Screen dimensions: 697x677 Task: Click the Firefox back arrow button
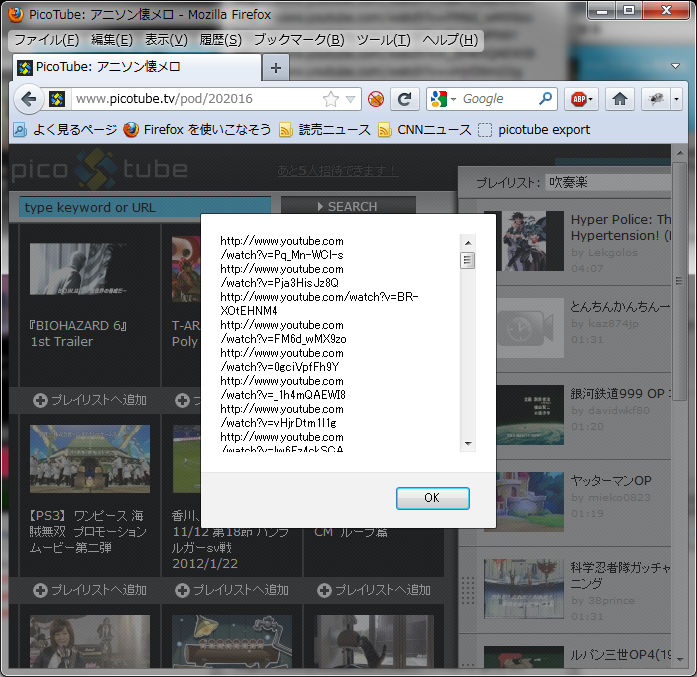coord(29,99)
